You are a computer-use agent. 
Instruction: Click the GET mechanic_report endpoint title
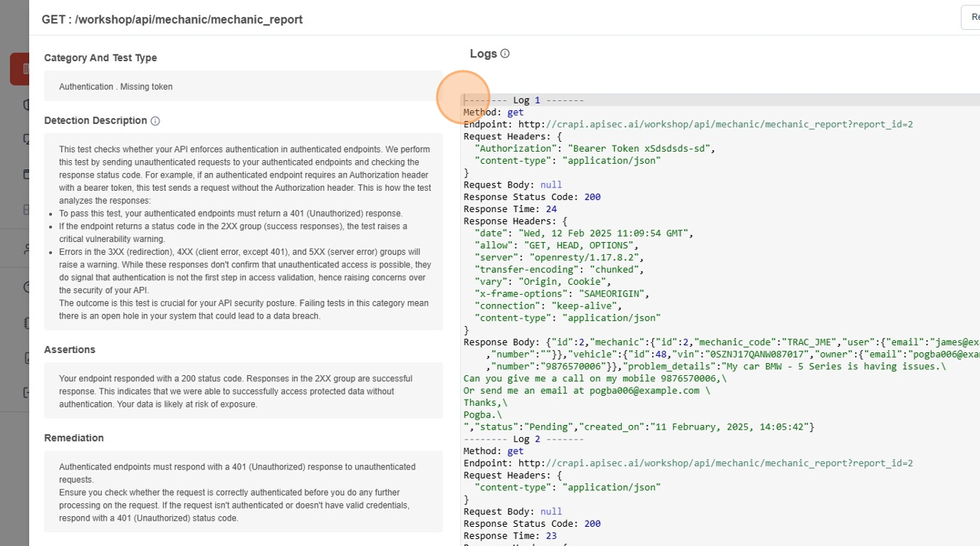click(x=172, y=19)
